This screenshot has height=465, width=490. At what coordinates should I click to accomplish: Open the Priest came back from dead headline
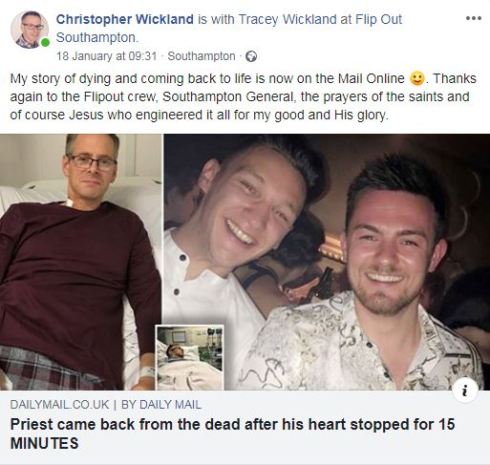click(x=232, y=433)
